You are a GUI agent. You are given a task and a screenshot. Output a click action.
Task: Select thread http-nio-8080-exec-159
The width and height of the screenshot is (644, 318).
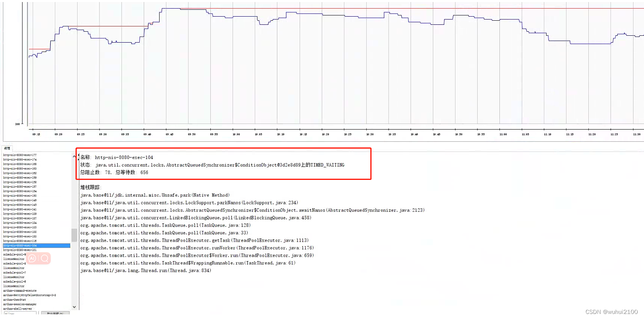click(x=20, y=177)
